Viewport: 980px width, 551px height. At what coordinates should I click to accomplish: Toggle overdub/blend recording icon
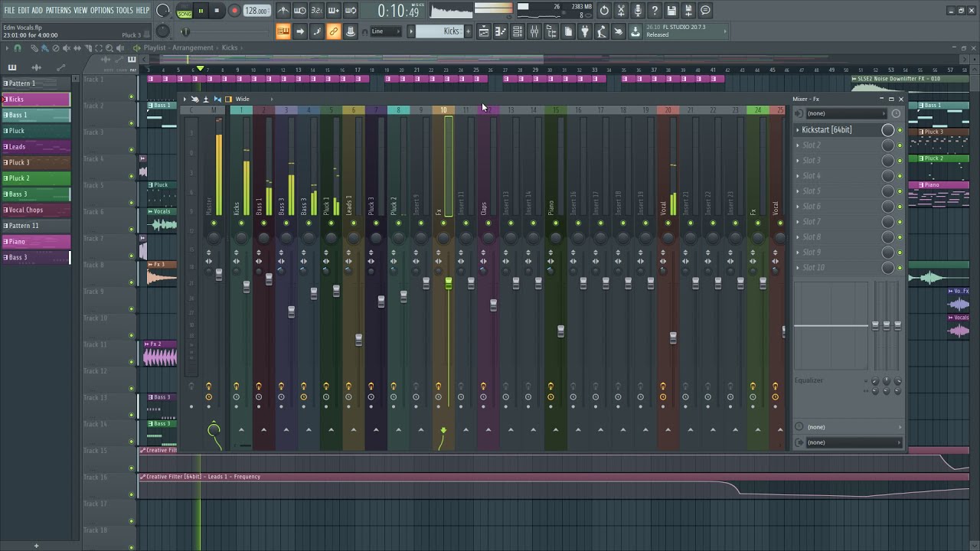click(334, 11)
